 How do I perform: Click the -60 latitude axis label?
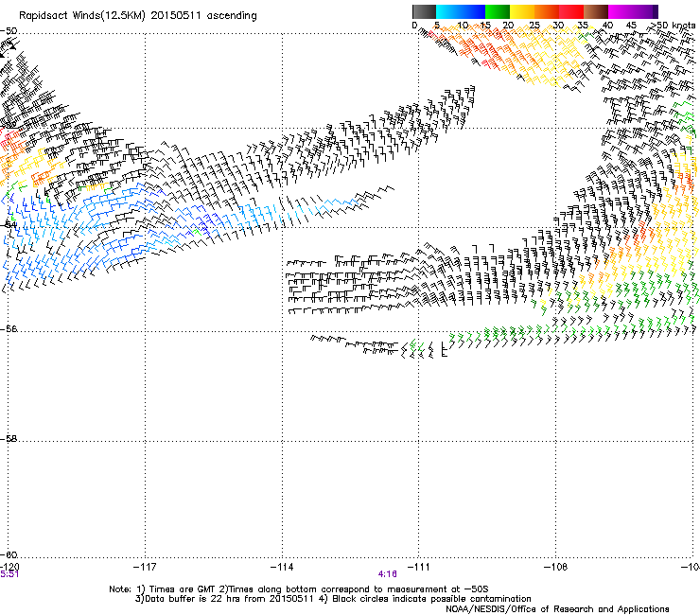pyautogui.click(x=9, y=554)
